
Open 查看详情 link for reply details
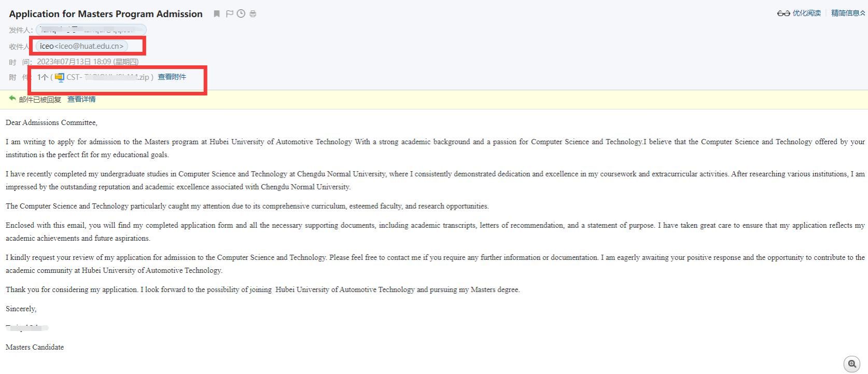click(x=81, y=99)
